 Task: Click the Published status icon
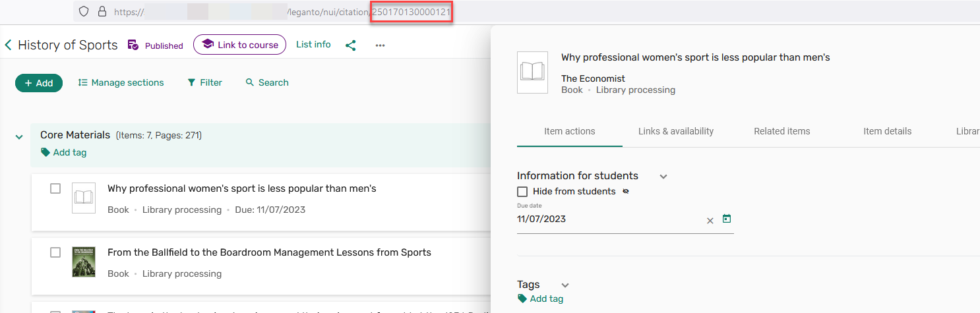[133, 45]
